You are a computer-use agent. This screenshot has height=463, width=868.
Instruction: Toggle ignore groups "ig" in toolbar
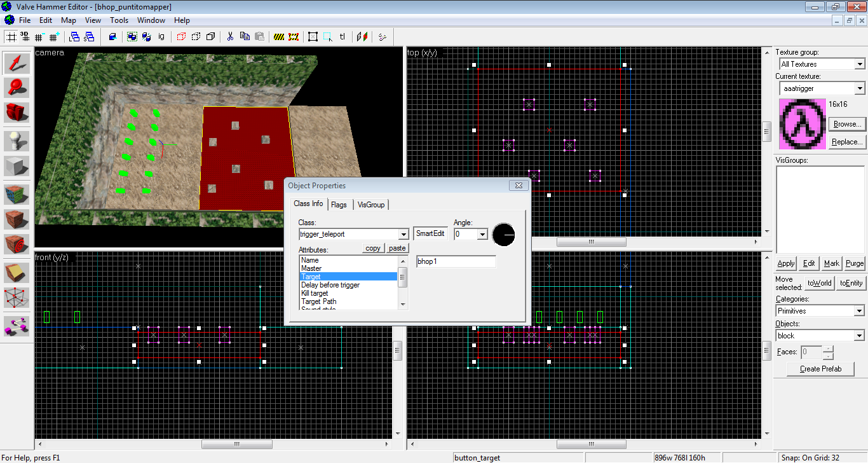tap(161, 37)
